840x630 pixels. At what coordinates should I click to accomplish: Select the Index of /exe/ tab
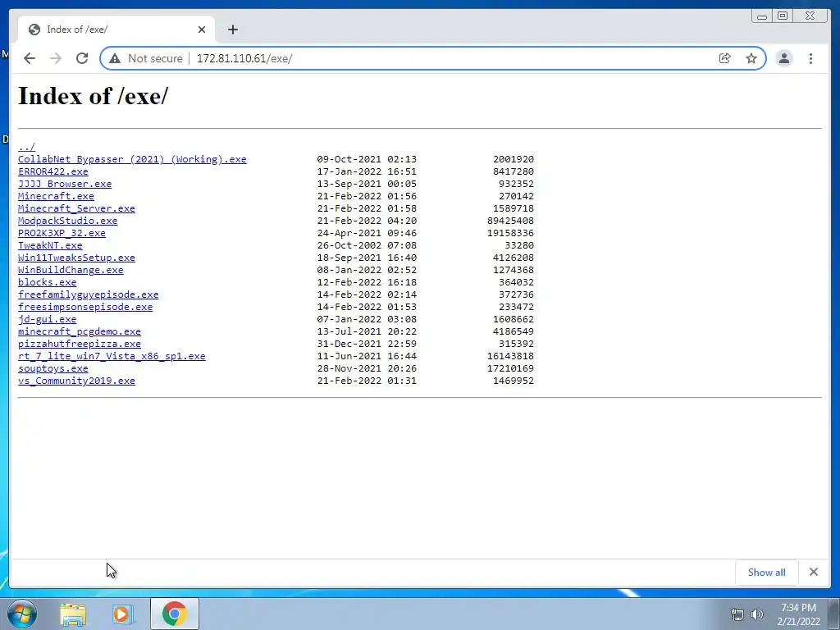(x=116, y=30)
